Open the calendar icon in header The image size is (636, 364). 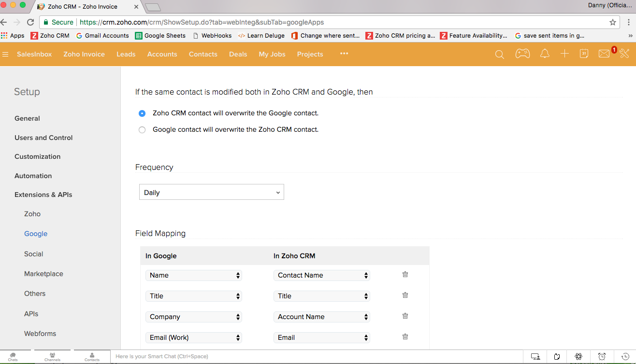[x=584, y=54]
